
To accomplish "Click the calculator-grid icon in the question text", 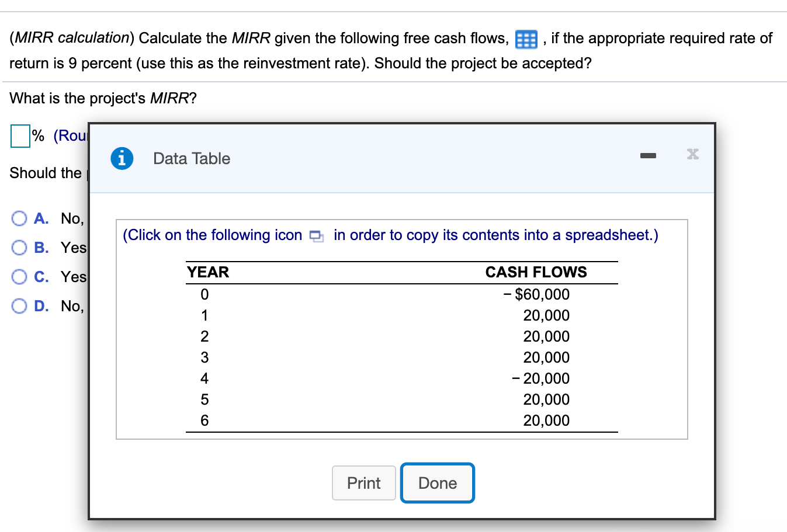I will (525, 39).
